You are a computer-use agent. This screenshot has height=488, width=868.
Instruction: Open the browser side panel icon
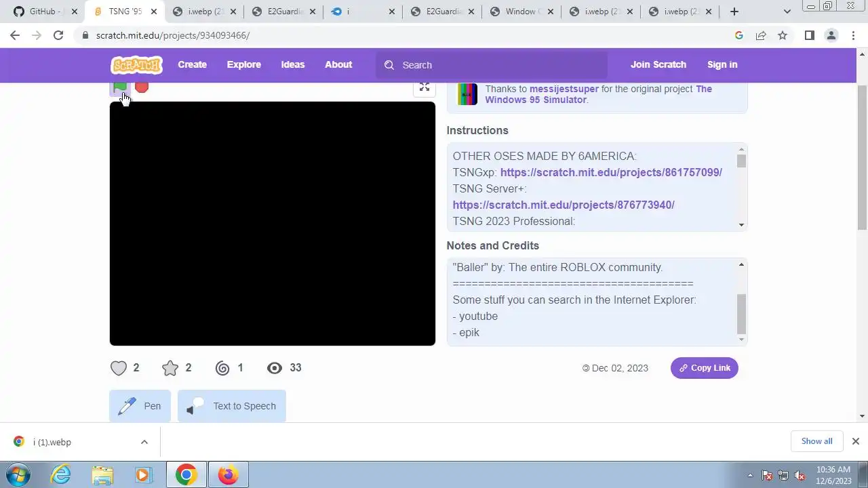click(809, 35)
